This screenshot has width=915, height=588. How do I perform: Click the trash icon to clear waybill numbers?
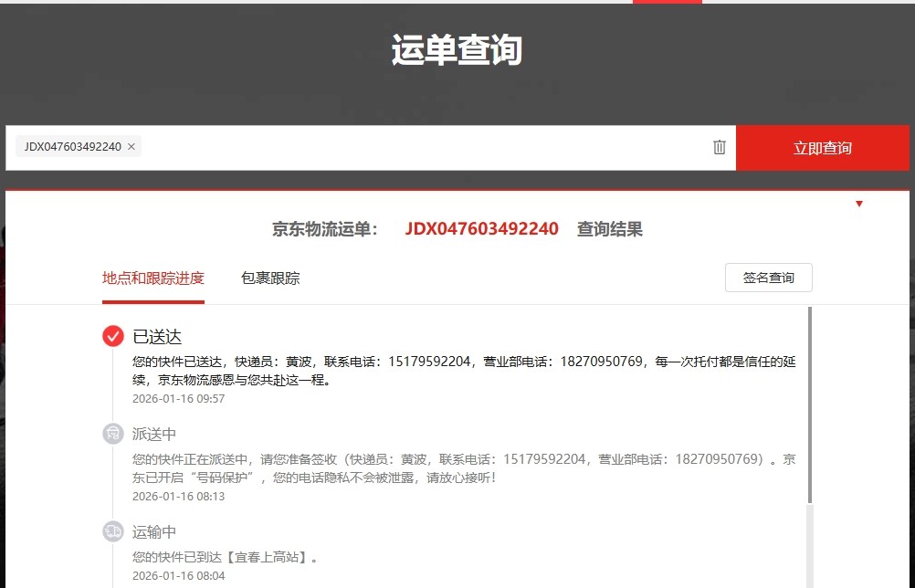(720, 147)
